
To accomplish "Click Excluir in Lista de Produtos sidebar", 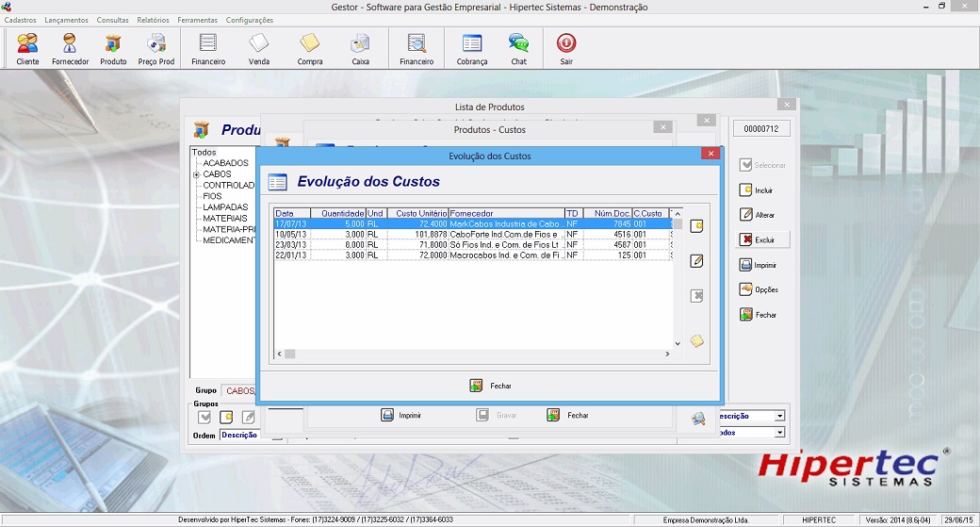I will (762, 239).
